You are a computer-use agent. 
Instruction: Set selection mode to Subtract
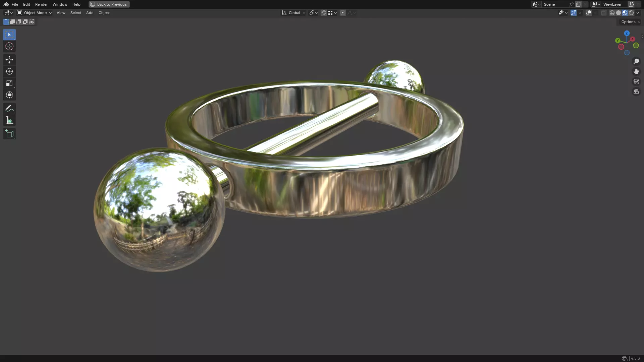pyautogui.click(x=19, y=22)
